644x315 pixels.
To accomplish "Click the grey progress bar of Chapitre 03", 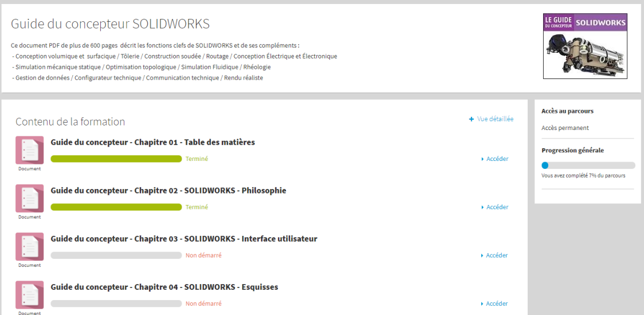I will 116,255.
